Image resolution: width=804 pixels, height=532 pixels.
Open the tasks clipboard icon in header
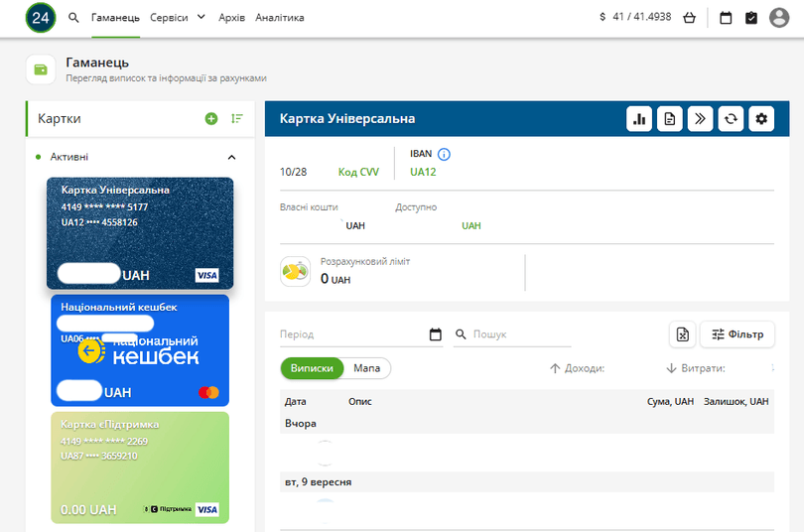click(x=751, y=18)
